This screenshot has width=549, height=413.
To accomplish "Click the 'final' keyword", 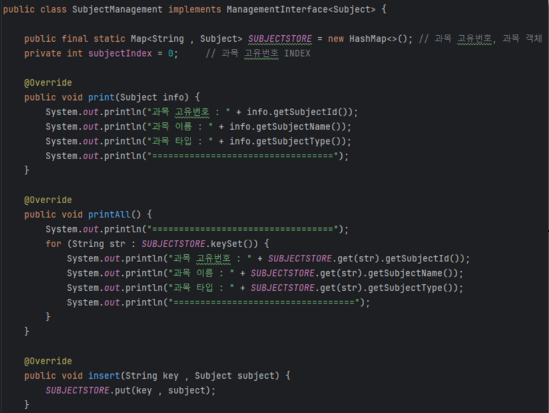I will 75,39.
